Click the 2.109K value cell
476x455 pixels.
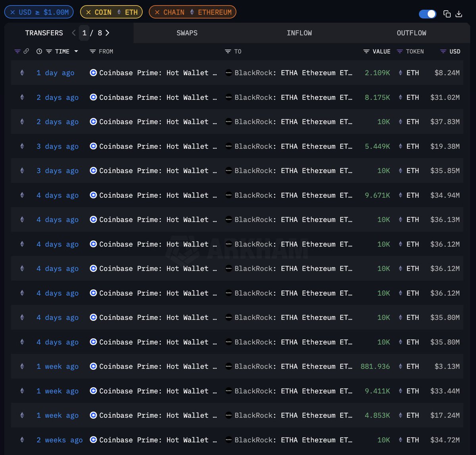pyautogui.click(x=377, y=73)
